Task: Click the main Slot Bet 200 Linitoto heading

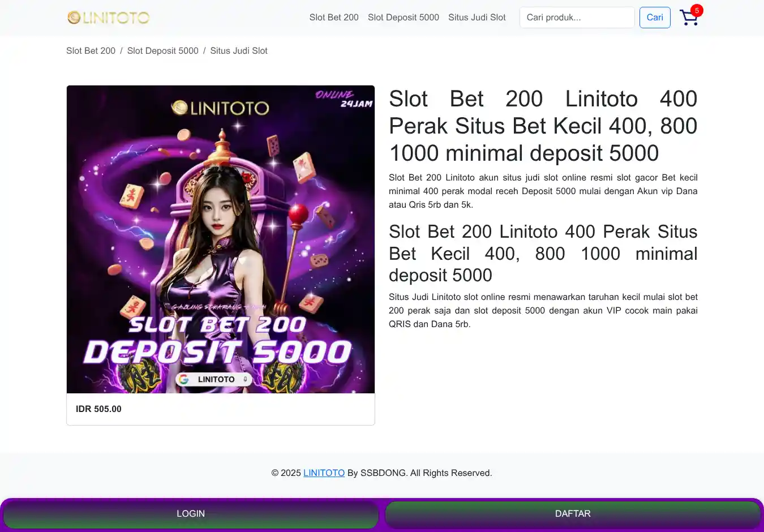Action: tap(543, 126)
